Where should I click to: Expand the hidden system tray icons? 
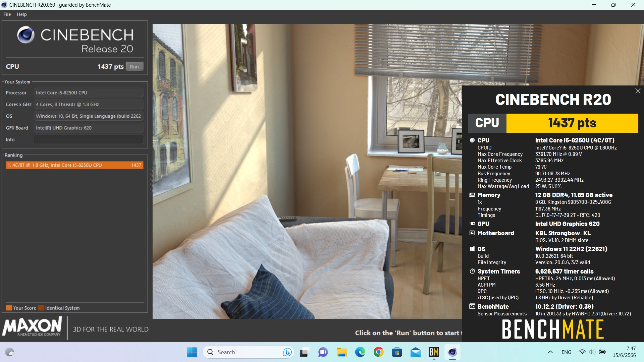pos(550,352)
